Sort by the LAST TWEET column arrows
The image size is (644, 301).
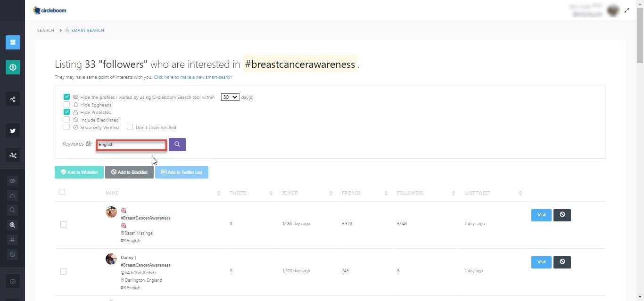pyautogui.click(x=520, y=193)
